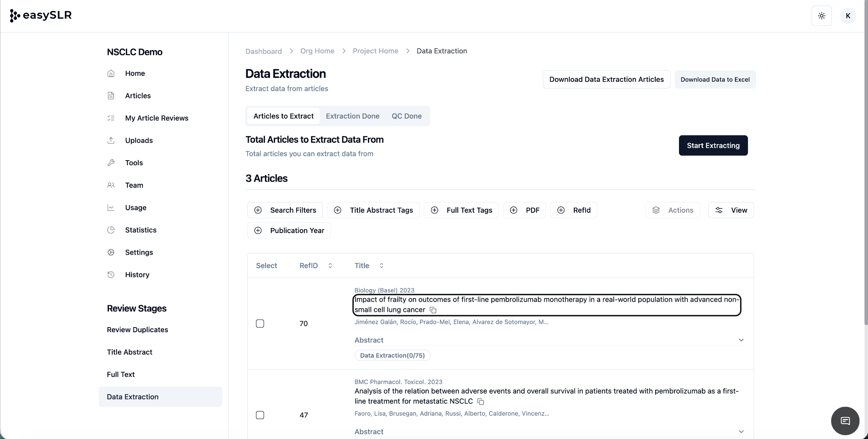Copy title of the adverse events article
The image size is (868, 439).
481,402
